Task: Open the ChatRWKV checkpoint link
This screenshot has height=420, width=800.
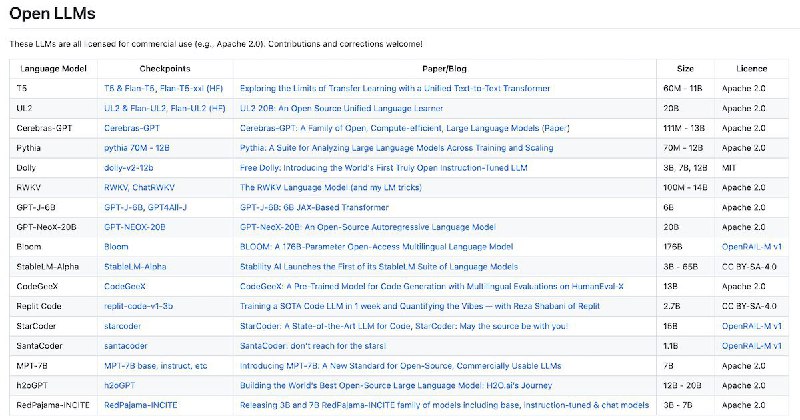Action: click(x=154, y=187)
